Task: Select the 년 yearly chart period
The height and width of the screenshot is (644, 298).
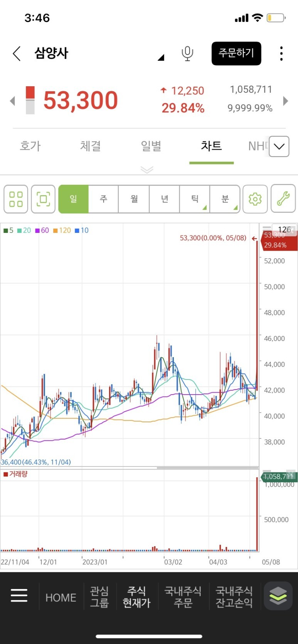Action: tap(164, 199)
